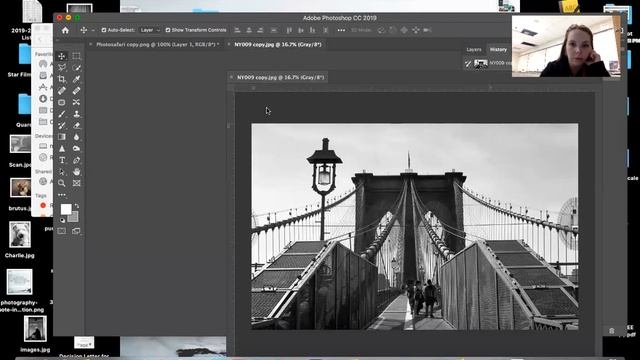Select the Zoom tool
The image size is (640, 360).
coord(62,183)
